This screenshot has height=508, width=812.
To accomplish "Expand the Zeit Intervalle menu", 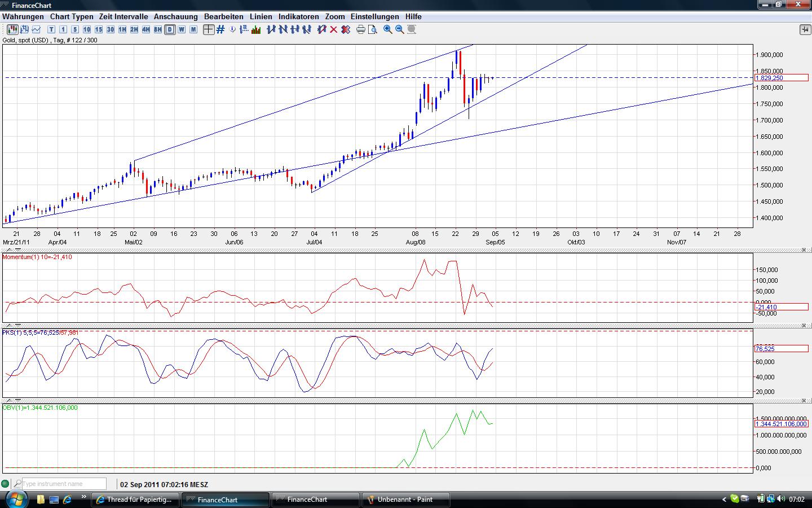I will 123,16.
